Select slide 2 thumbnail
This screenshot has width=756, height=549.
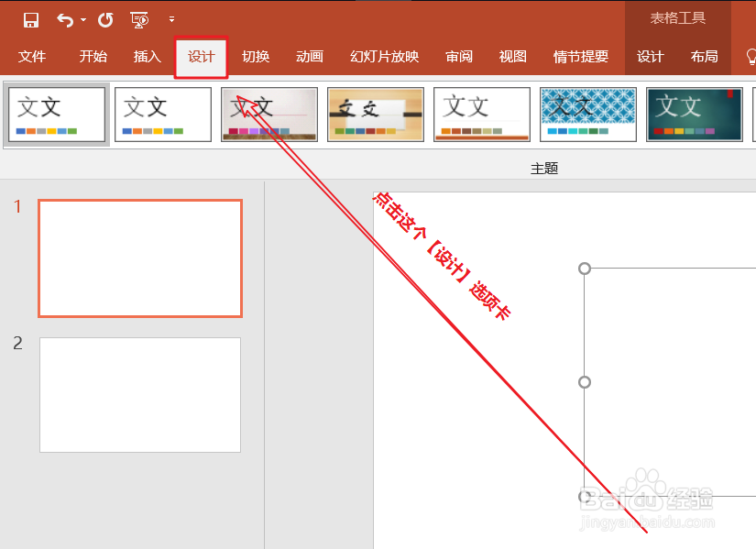click(x=140, y=395)
